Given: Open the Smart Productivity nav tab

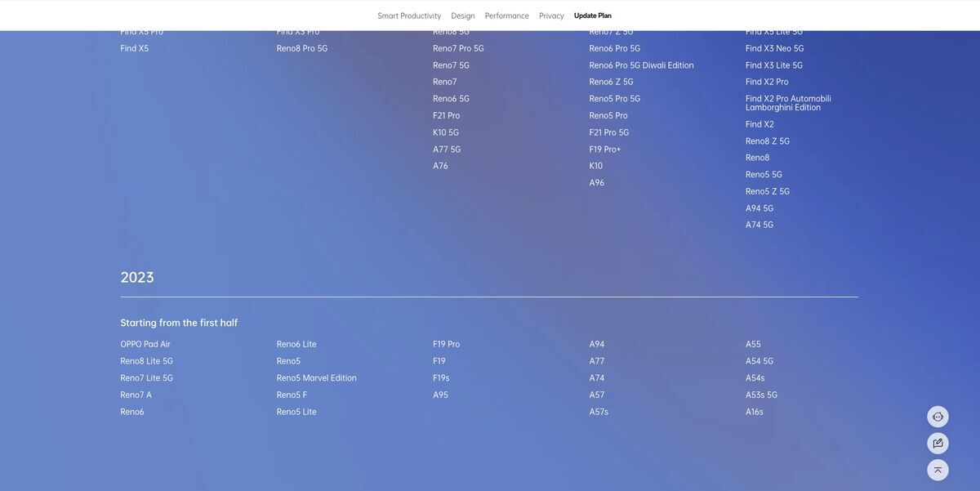Looking at the screenshot, I should pyautogui.click(x=409, y=16).
